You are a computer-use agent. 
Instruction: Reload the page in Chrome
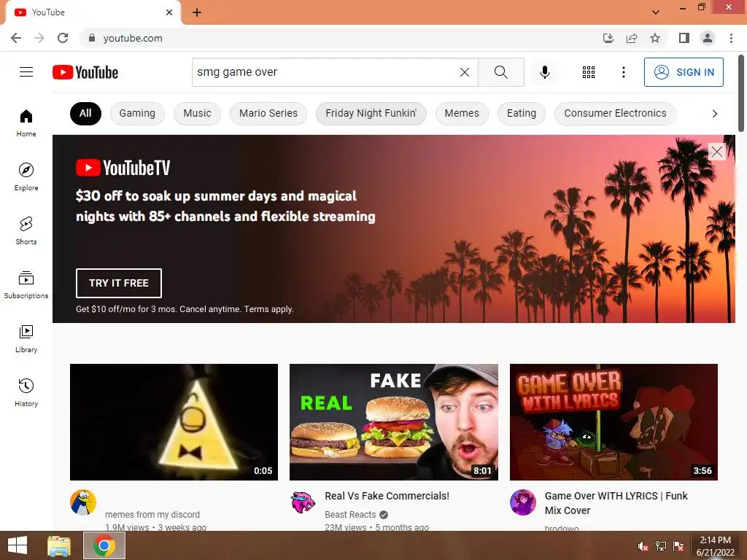pos(63,38)
